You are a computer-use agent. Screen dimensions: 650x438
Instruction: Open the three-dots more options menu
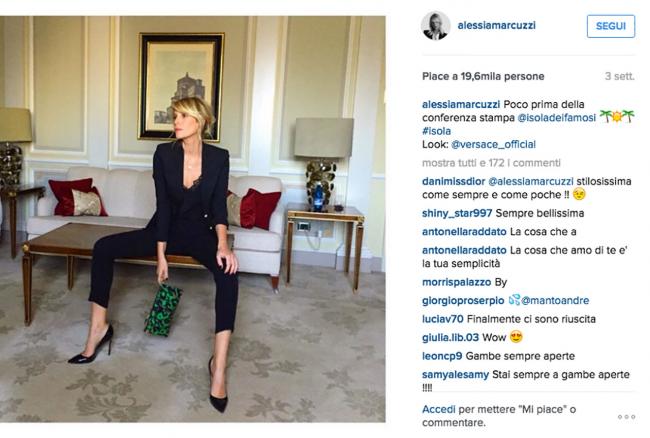click(x=626, y=416)
